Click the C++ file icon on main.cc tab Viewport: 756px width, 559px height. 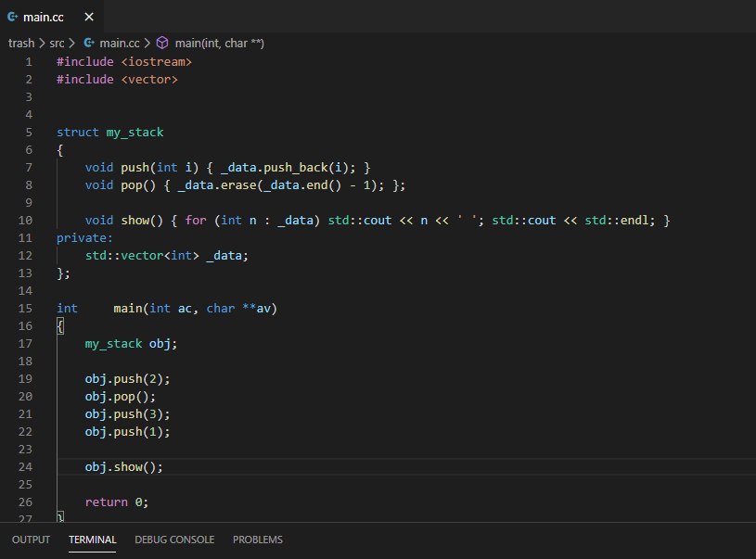tap(13, 17)
